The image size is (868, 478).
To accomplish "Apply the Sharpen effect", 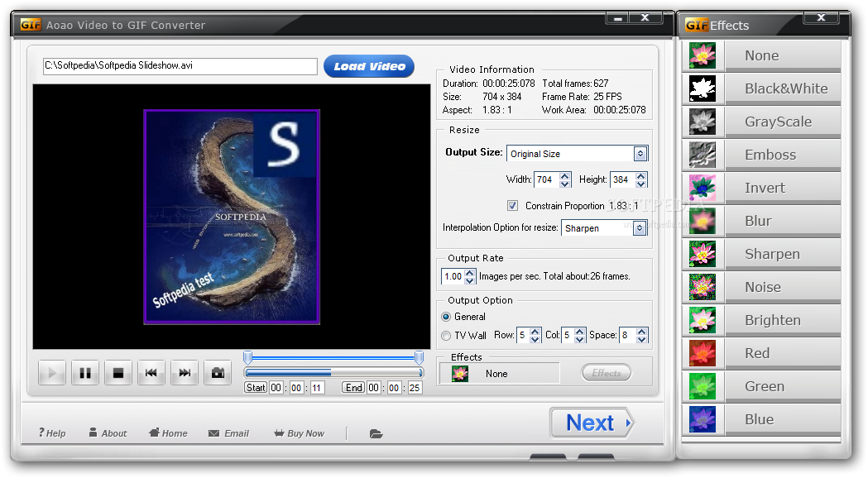I will pos(783,254).
